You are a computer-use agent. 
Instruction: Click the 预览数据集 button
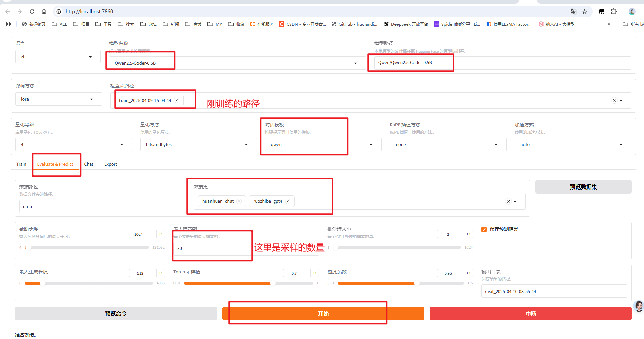tap(583, 187)
